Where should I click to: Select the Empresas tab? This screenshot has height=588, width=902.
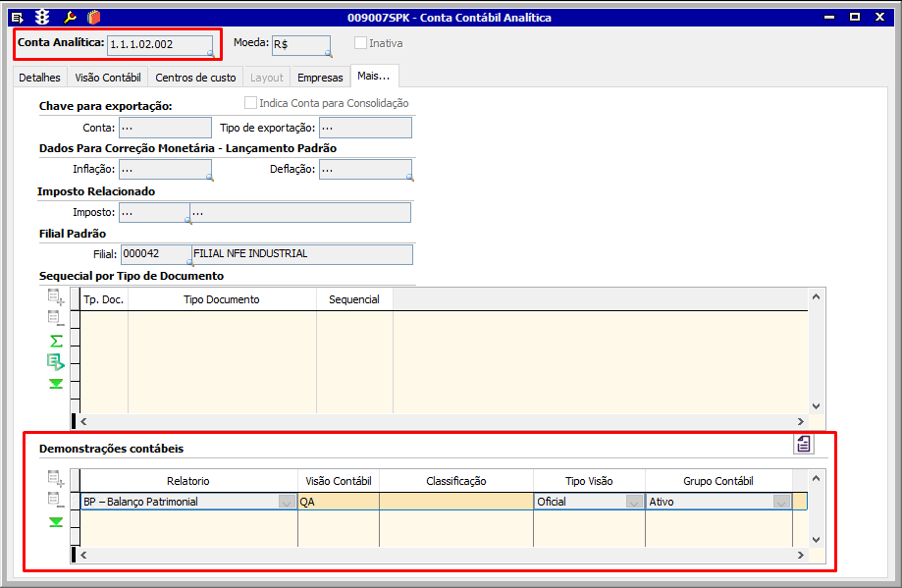tap(320, 78)
